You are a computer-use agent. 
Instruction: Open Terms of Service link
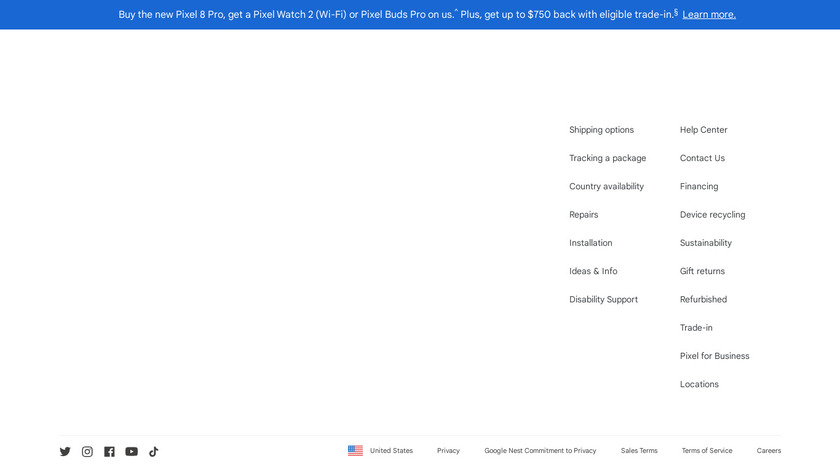point(707,451)
